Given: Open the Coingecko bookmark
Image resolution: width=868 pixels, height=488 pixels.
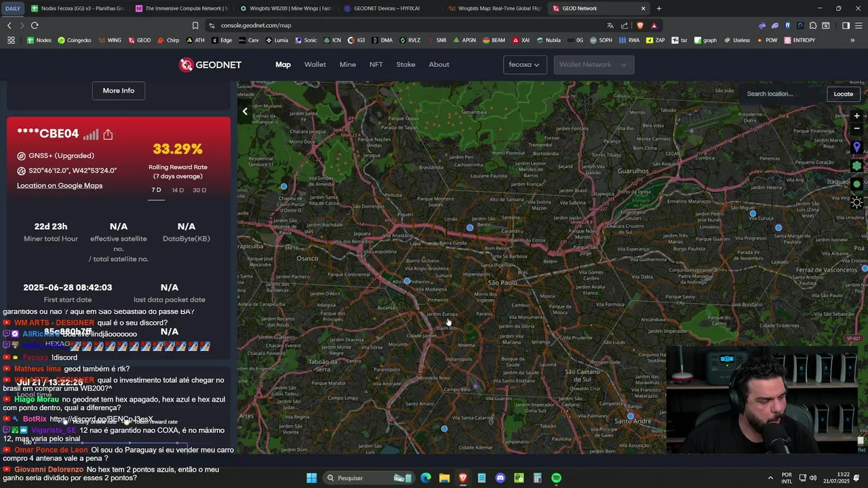Looking at the screenshot, I should pyautogui.click(x=75, y=40).
